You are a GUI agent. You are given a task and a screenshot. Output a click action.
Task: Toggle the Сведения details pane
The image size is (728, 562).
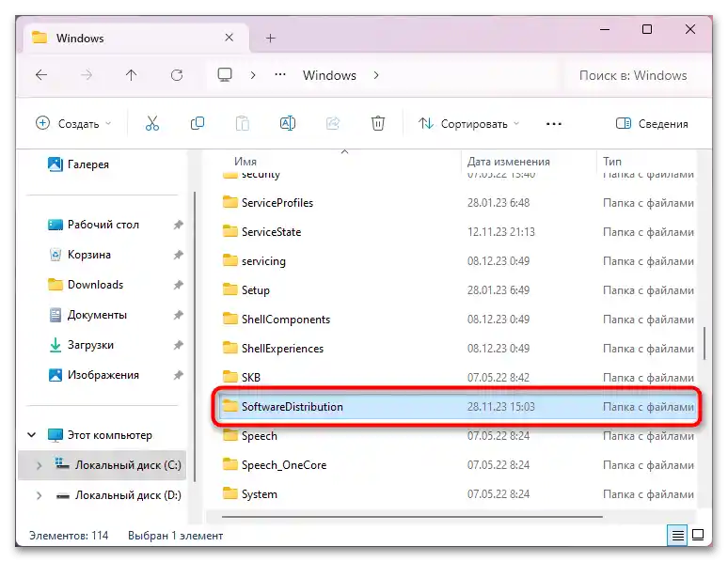(x=652, y=123)
